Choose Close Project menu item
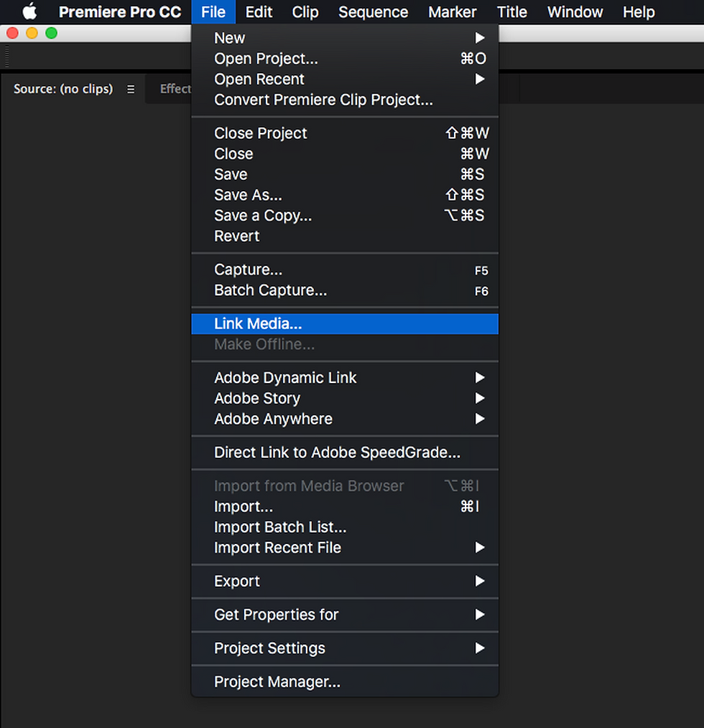Image resolution: width=704 pixels, height=728 pixels. click(345, 133)
